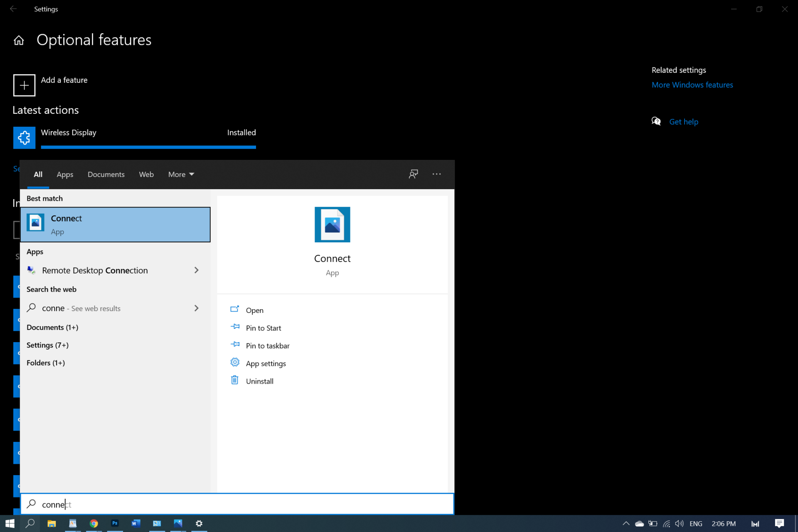Click the Wireless Display installation progress bar

148,147
